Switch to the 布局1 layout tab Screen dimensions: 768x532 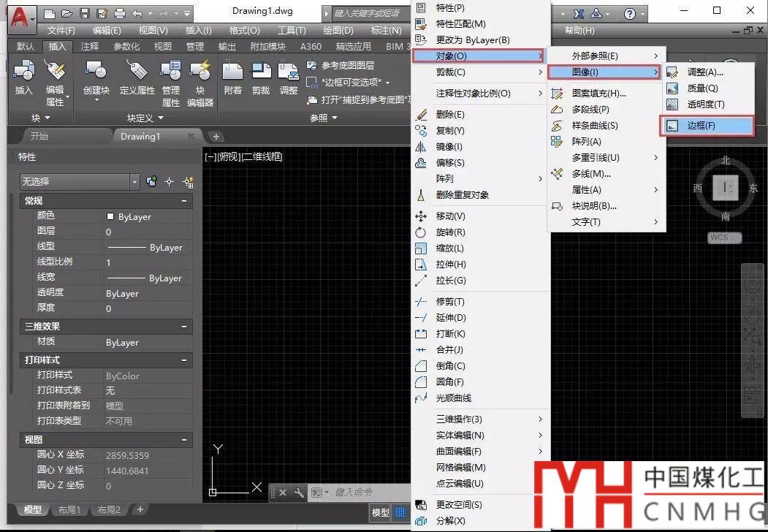point(69,509)
